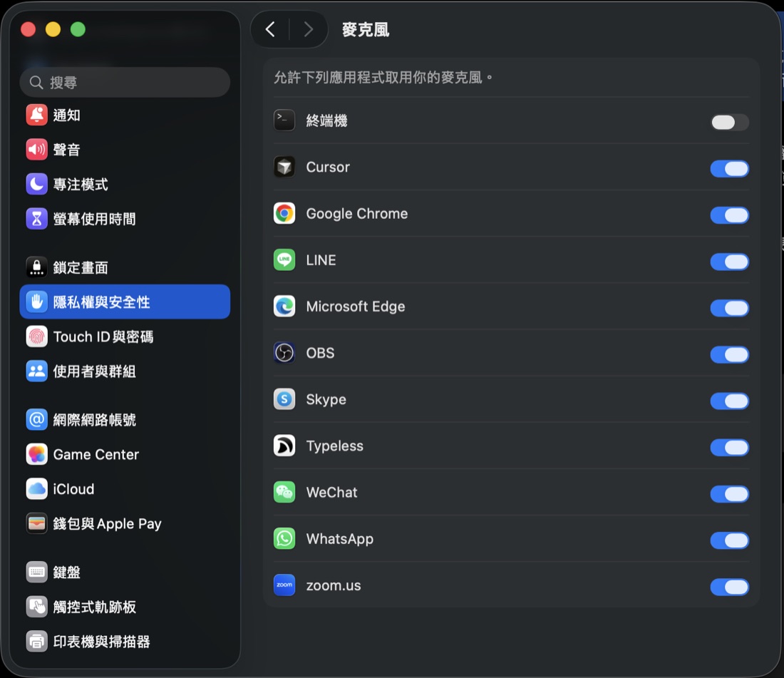The width and height of the screenshot is (784, 678).
Task: Enable microphone access for 終端機
Action: (730, 122)
